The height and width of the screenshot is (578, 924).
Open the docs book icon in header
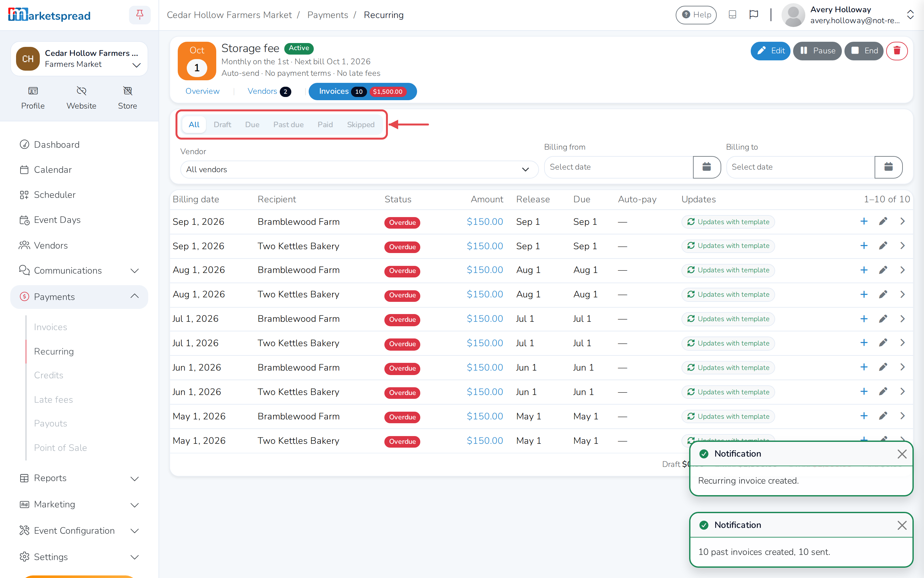pos(732,14)
